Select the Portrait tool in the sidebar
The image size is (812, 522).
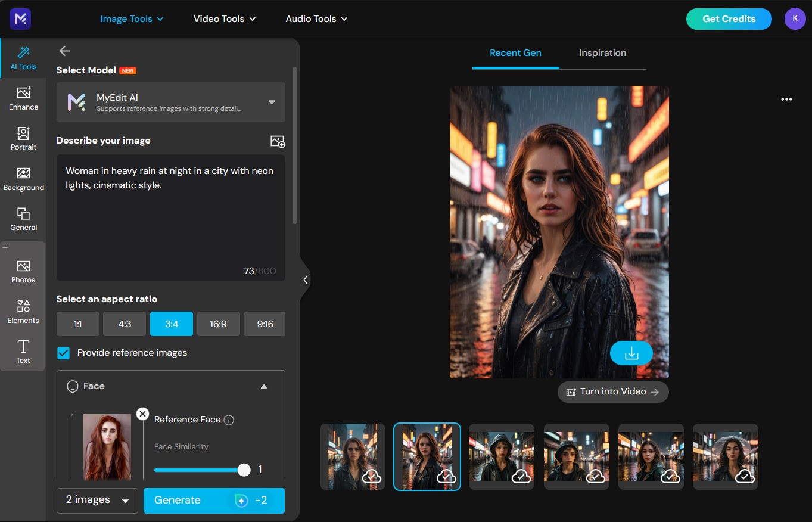click(x=23, y=138)
